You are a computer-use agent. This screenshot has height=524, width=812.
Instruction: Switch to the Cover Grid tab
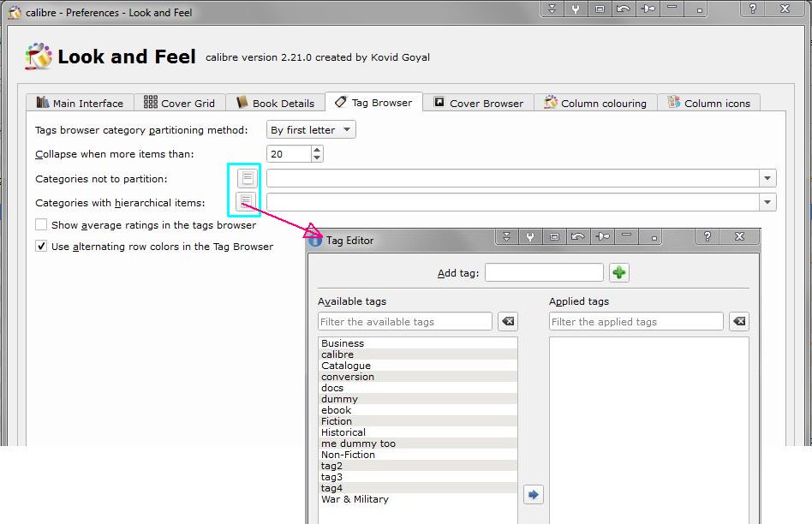[x=179, y=103]
